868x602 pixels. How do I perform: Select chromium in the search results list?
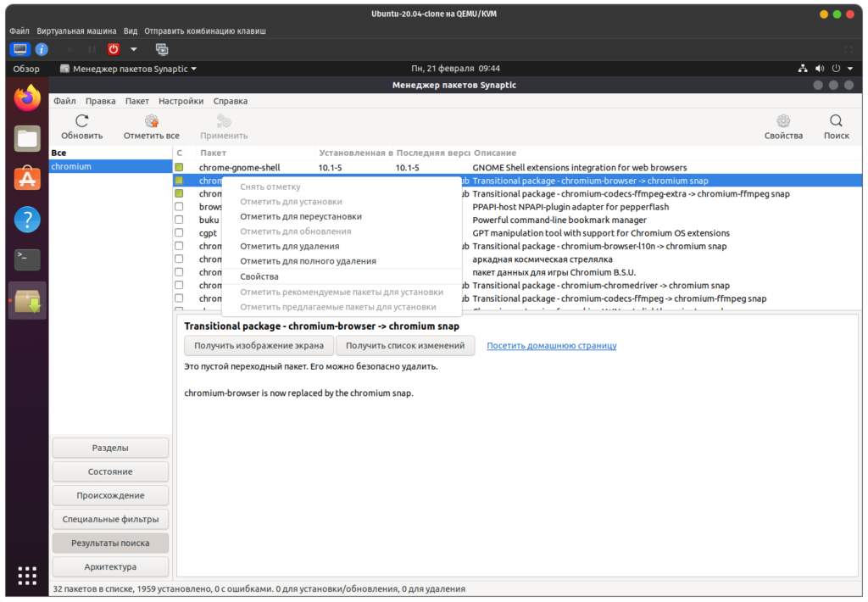click(71, 167)
